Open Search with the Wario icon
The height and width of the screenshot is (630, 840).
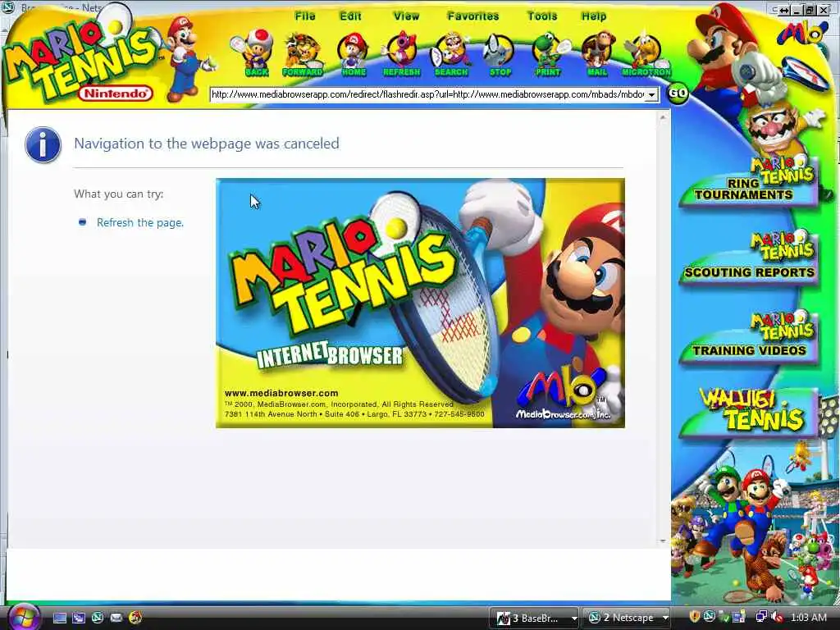point(451,53)
